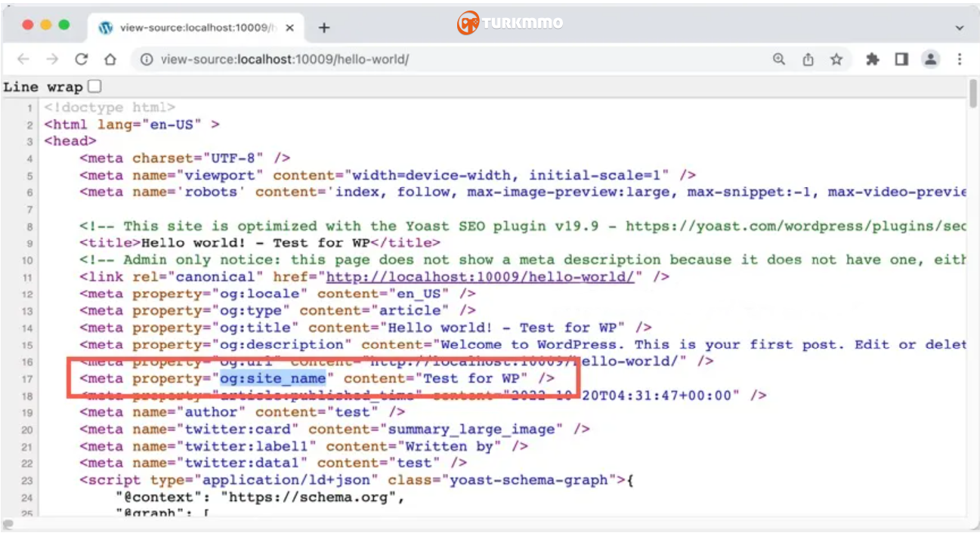Image resolution: width=980 pixels, height=536 pixels.
Task: Click the WordPress favicon on the tab
Action: pos(106,28)
